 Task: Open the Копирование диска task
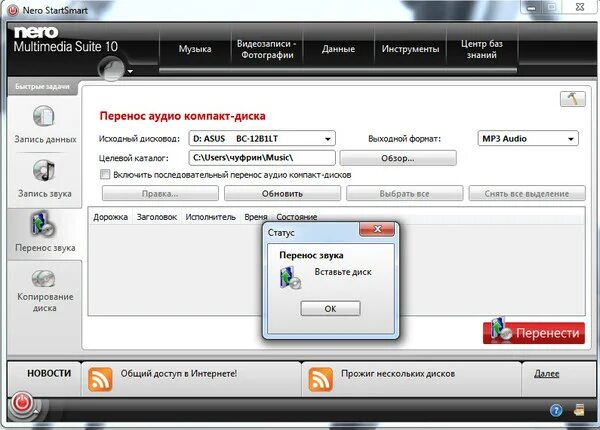pyautogui.click(x=45, y=291)
